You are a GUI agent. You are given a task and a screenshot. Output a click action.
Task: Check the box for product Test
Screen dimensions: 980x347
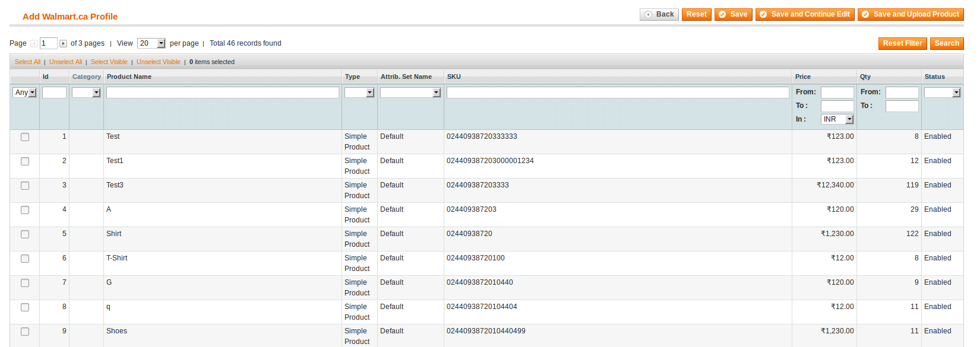25,137
